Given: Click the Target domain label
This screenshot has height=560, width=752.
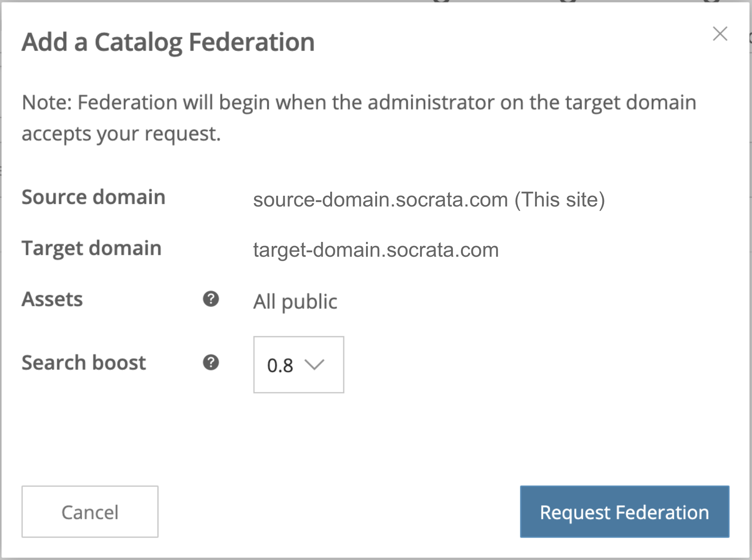Looking at the screenshot, I should click(x=92, y=248).
